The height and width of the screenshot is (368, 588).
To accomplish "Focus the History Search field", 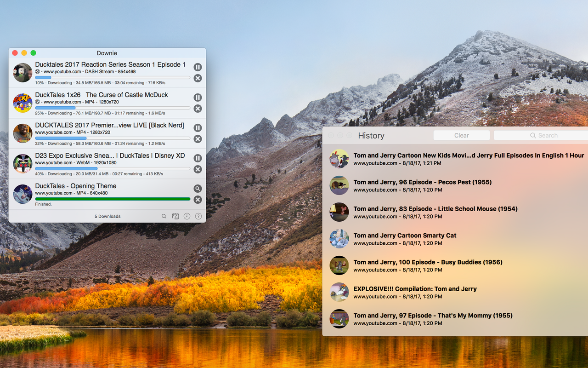I will click(x=541, y=135).
